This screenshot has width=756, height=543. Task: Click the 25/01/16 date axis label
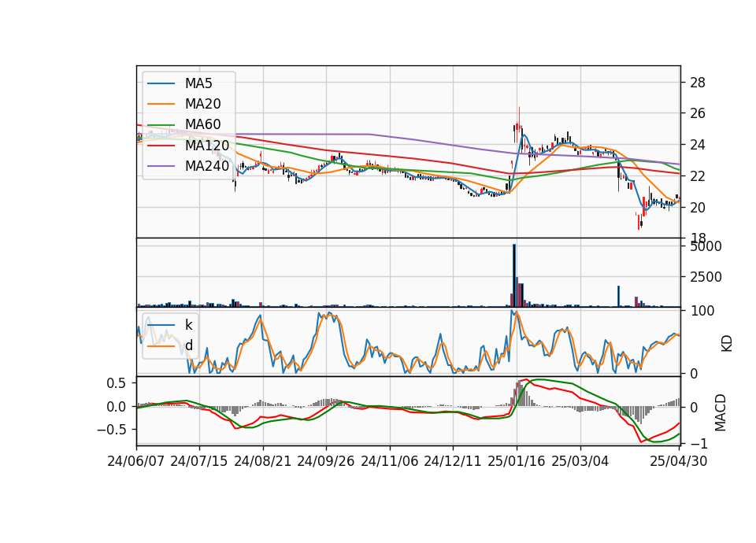coord(517,461)
